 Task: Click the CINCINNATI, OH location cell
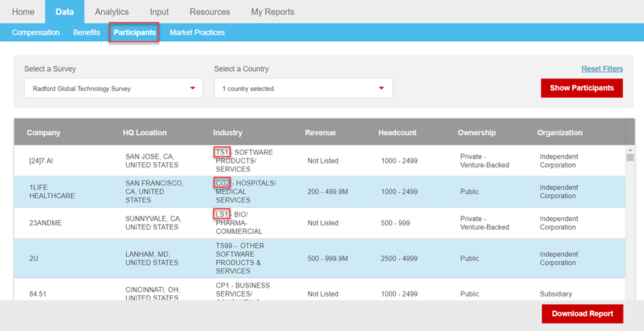152,294
